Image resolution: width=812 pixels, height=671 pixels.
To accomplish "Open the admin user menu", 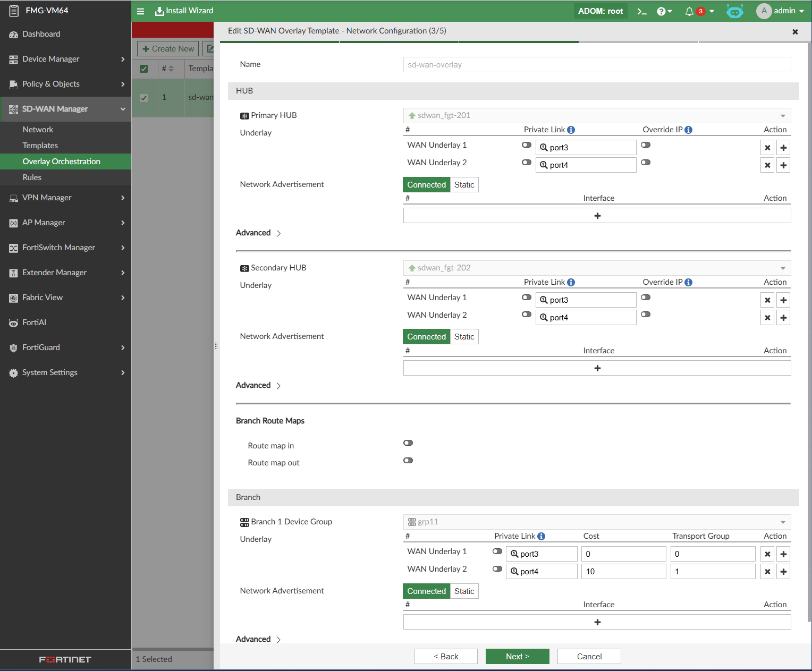I will [x=780, y=11].
